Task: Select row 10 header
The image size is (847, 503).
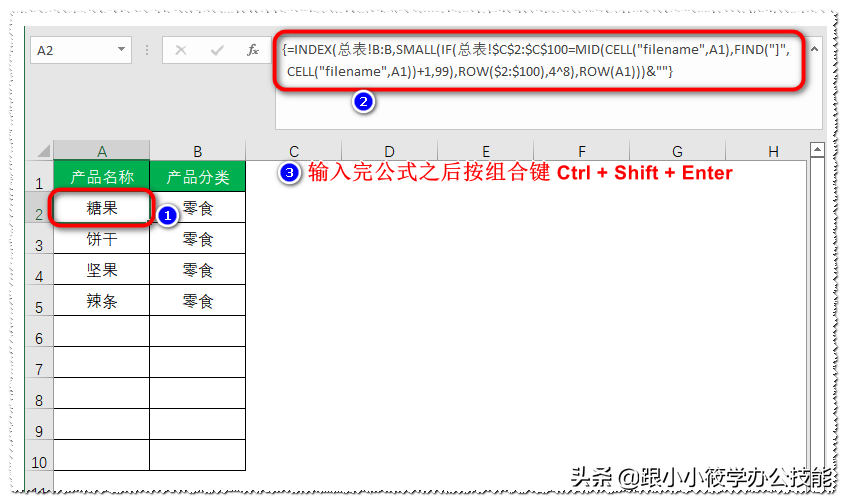Action: coord(39,455)
